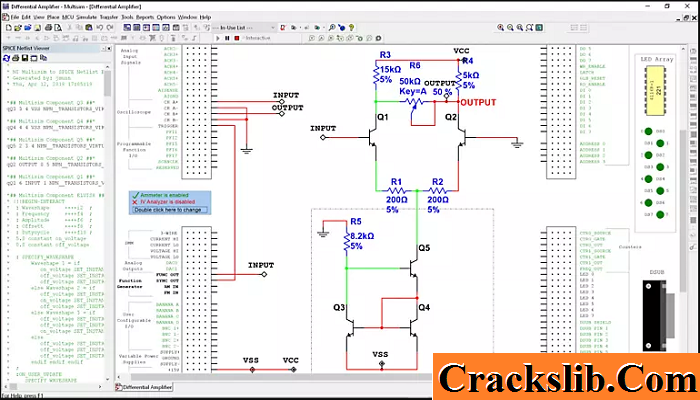Click 'Ammeter is enabled' status text
The height and width of the screenshot is (400, 700).
click(x=164, y=195)
